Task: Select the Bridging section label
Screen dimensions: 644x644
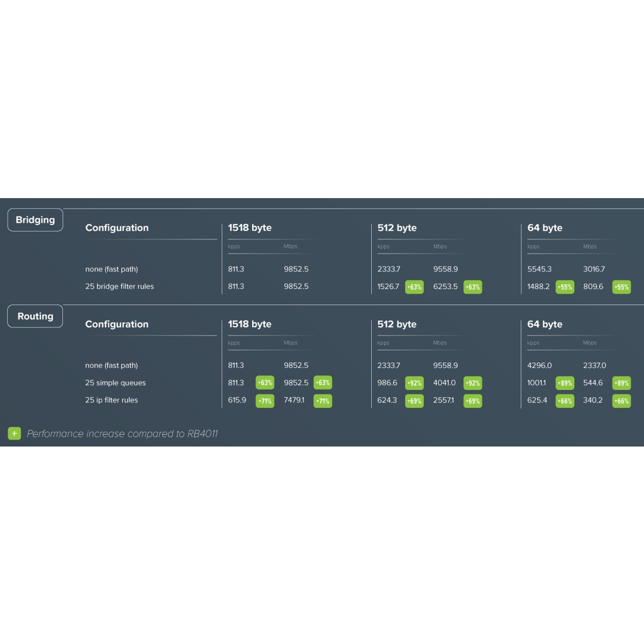Action: [35, 220]
